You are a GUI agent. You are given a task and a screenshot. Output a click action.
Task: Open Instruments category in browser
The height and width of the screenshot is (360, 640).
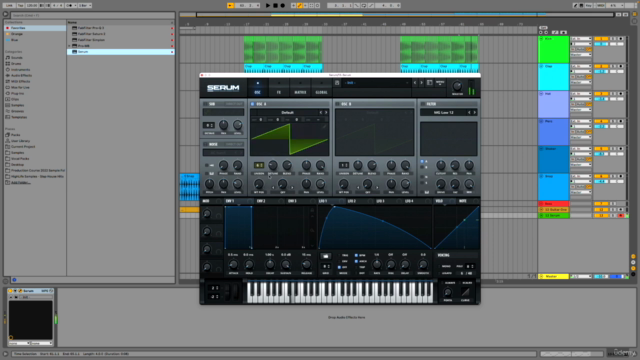tap(20, 70)
